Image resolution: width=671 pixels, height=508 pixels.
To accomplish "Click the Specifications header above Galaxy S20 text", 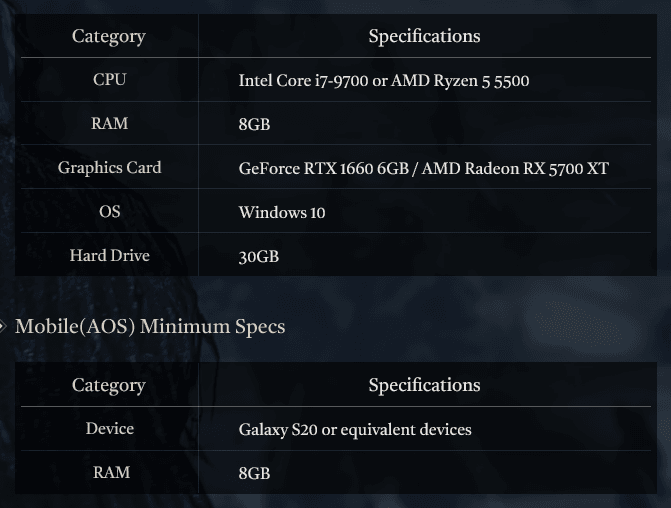I will [x=424, y=385].
